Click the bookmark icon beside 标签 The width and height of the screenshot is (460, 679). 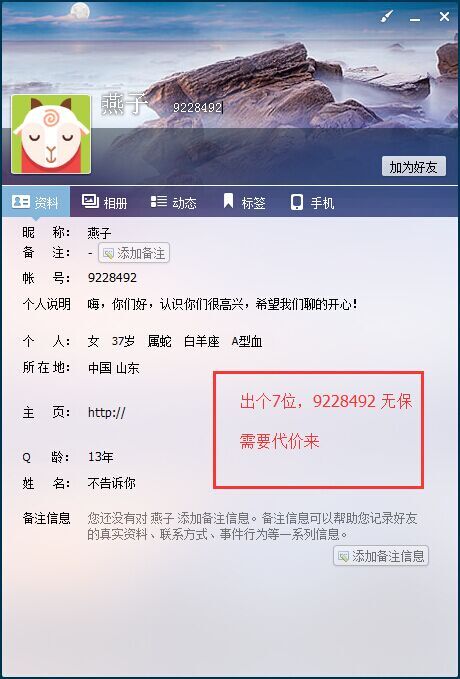228,201
